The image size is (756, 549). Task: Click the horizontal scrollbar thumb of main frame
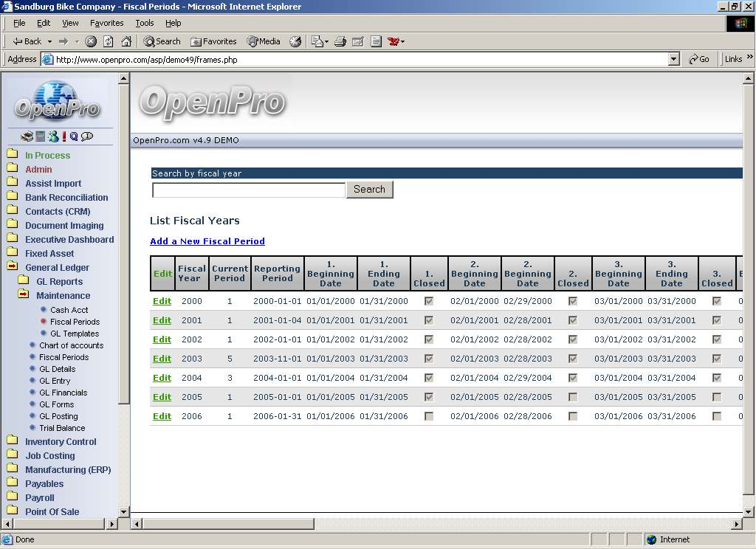(221, 524)
